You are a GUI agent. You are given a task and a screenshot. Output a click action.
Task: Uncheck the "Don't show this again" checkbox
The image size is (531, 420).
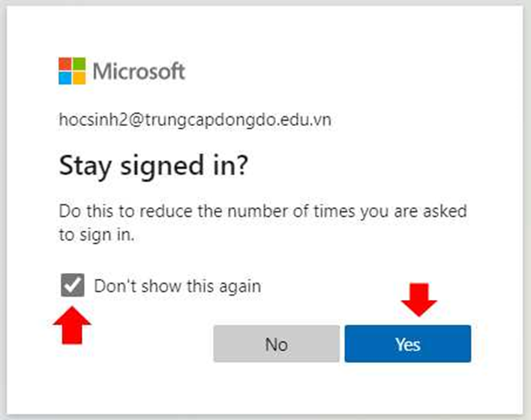(x=73, y=285)
